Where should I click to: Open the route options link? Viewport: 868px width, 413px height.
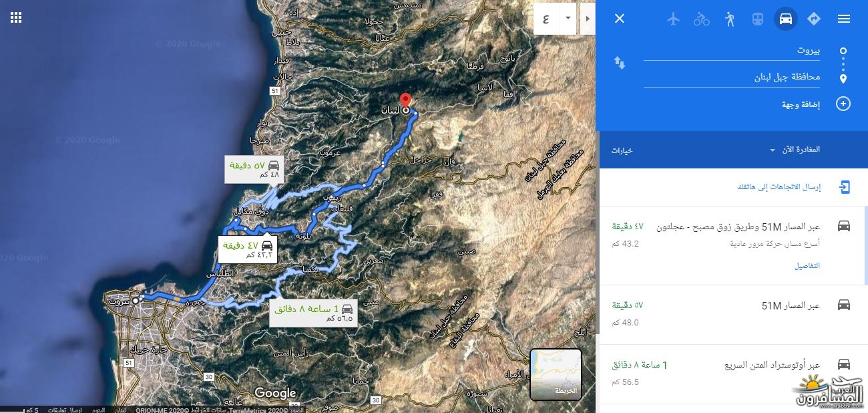[622, 150]
